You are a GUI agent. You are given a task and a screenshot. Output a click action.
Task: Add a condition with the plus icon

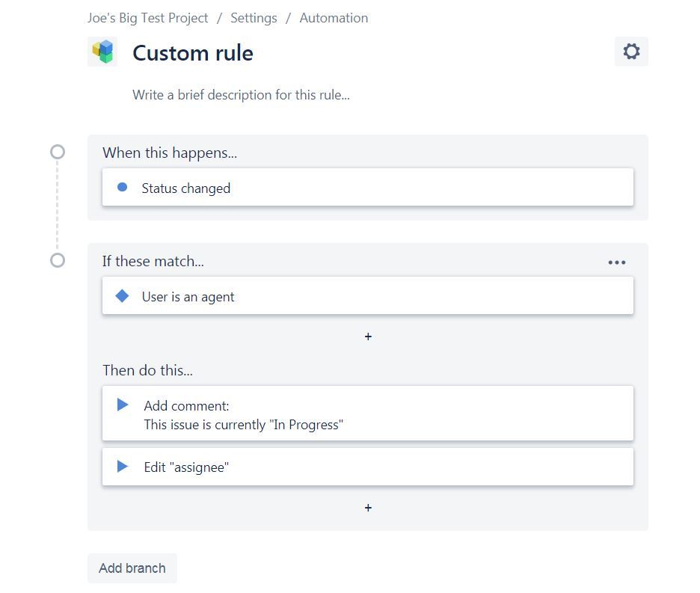368,337
